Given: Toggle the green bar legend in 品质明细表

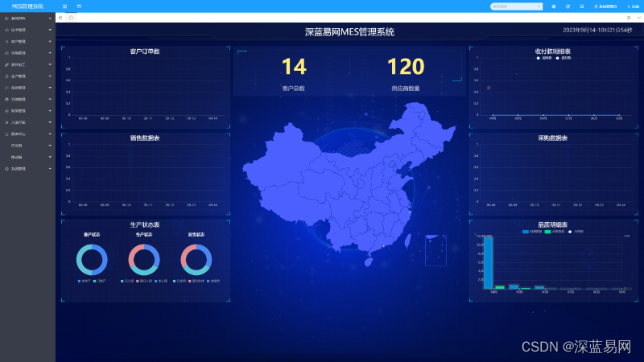Looking at the screenshot, I should pos(555,232).
